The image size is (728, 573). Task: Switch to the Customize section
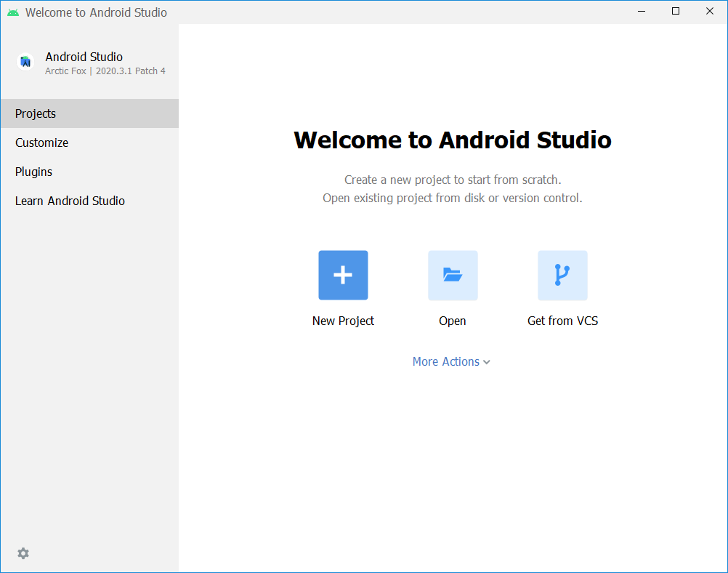coord(41,143)
